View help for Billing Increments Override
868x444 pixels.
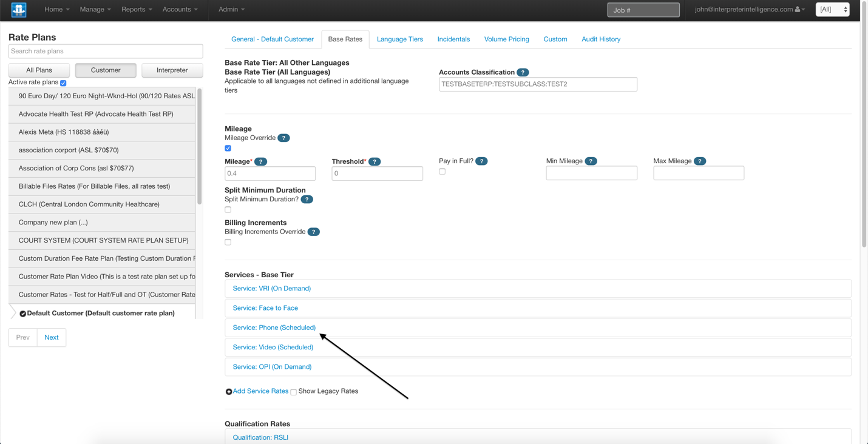click(314, 231)
